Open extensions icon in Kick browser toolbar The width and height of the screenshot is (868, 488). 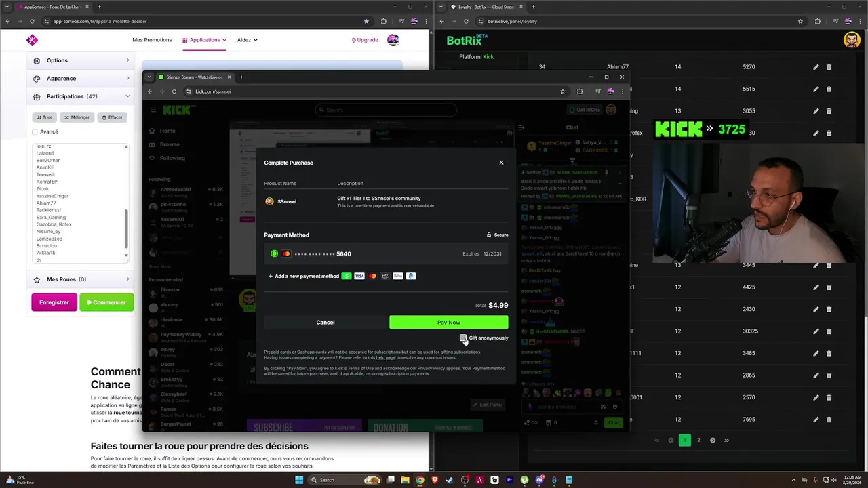580,91
